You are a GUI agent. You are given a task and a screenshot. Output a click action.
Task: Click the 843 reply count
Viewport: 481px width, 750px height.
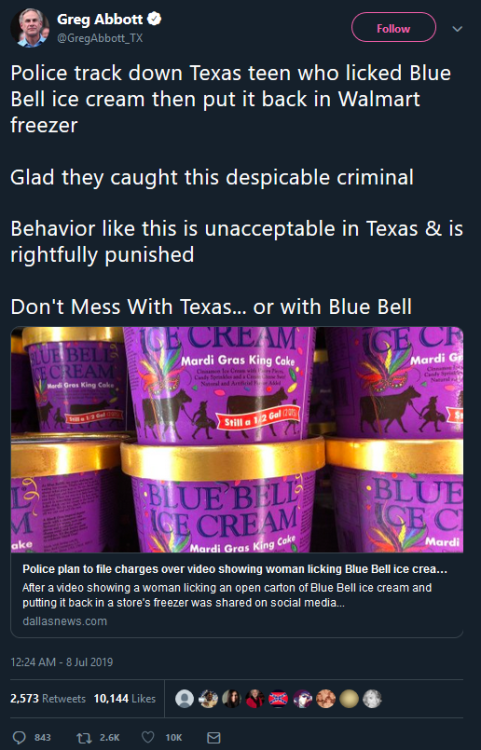click(x=43, y=738)
